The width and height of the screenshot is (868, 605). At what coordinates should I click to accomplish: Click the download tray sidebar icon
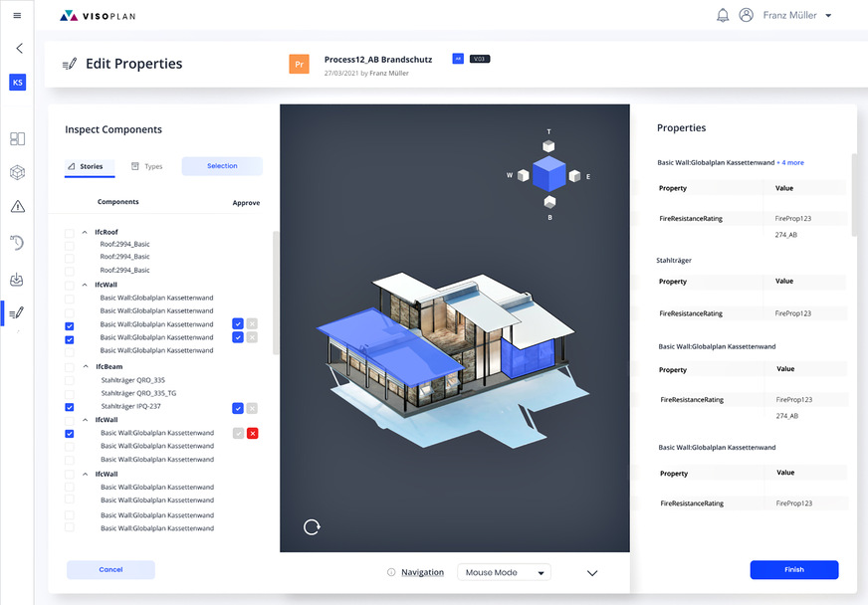[x=17, y=280]
